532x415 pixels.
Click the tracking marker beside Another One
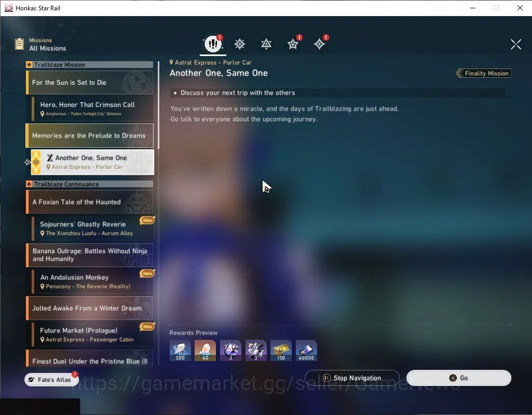(28, 162)
